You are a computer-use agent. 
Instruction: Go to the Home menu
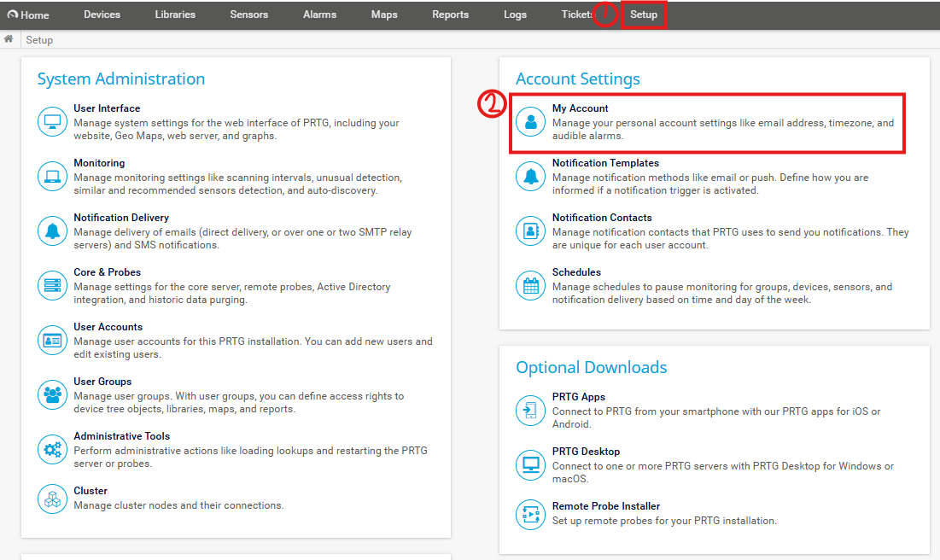click(28, 15)
